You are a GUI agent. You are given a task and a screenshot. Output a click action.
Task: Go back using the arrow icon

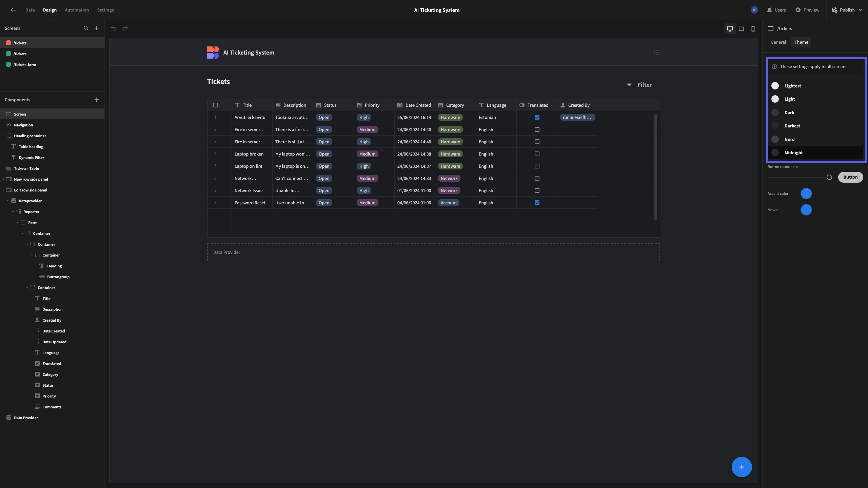pyautogui.click(x=13, y=10)
